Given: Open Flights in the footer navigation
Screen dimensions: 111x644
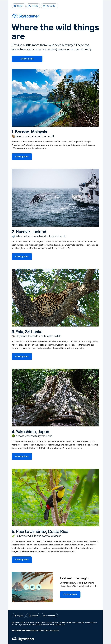Looking at the screenshot, I should pyautogui.click(x=18, y=616).
